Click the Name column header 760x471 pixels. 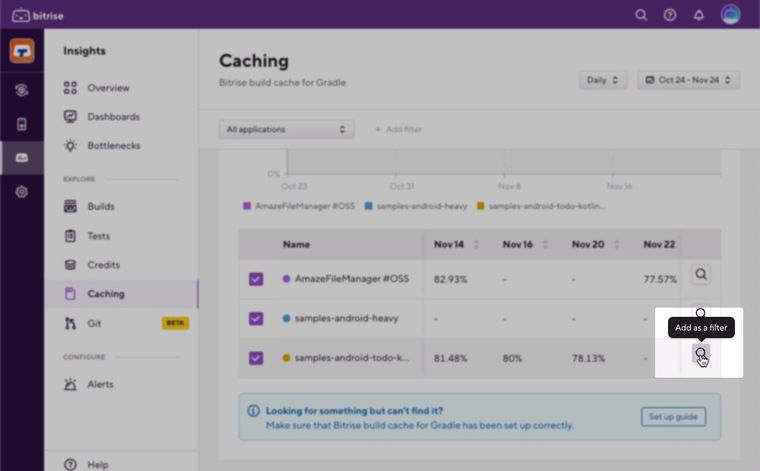click(296, 244)
